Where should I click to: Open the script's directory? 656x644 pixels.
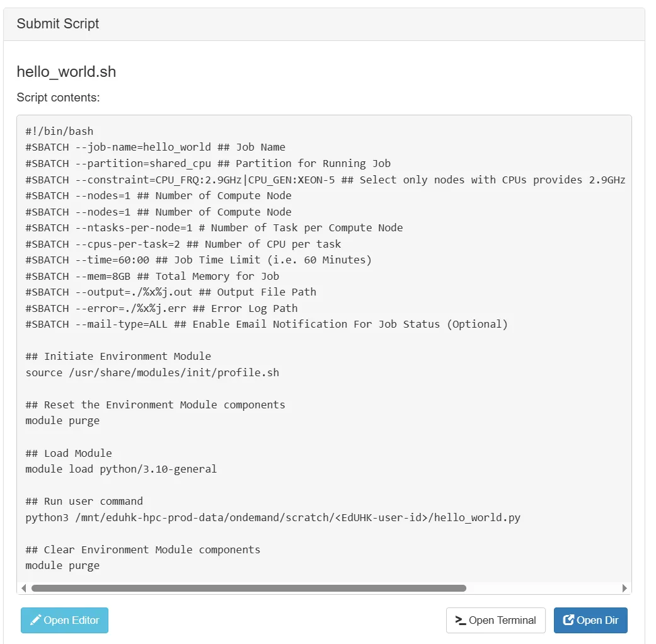point(590,620)
